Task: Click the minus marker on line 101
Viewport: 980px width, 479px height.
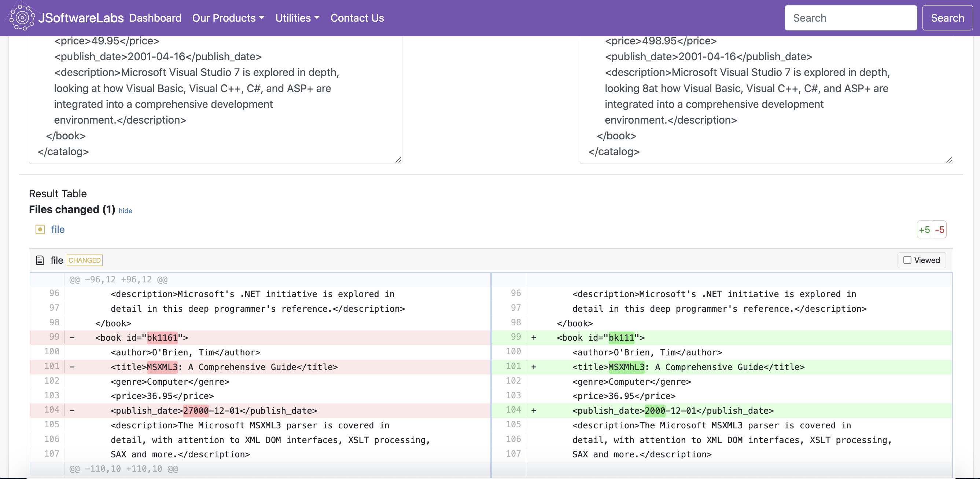Action: pyautogui.click(x=72, y=367)
